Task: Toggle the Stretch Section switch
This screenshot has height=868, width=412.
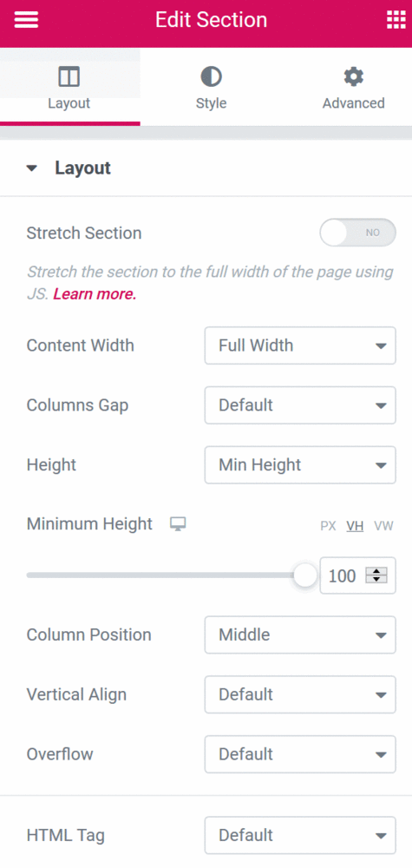Action: click(x=358, y=233)
